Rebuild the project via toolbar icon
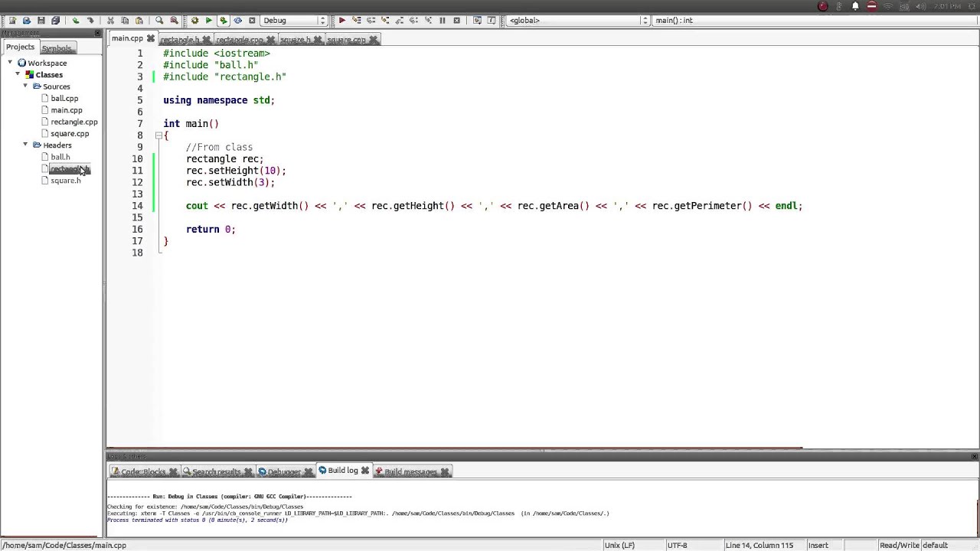Viewport: 980px width, 551px height. [x=237, y=21]
